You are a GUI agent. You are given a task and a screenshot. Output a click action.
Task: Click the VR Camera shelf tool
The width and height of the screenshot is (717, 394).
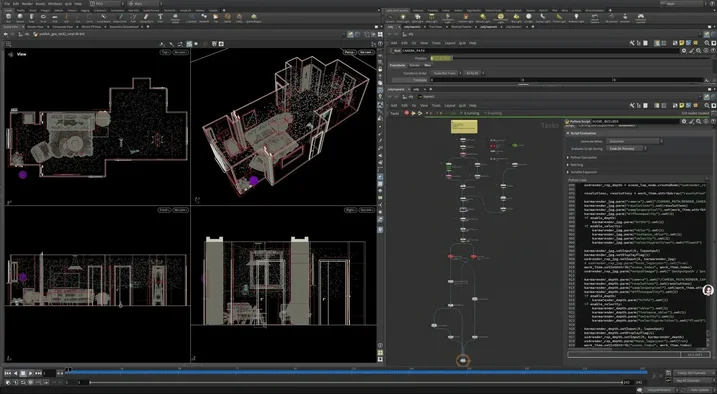pos(611,18)
